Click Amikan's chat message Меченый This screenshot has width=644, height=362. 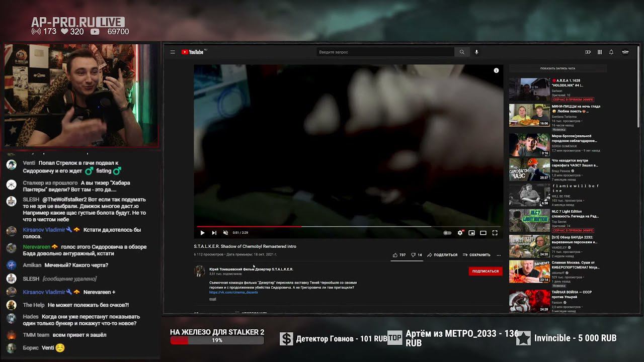click(65, 265)
